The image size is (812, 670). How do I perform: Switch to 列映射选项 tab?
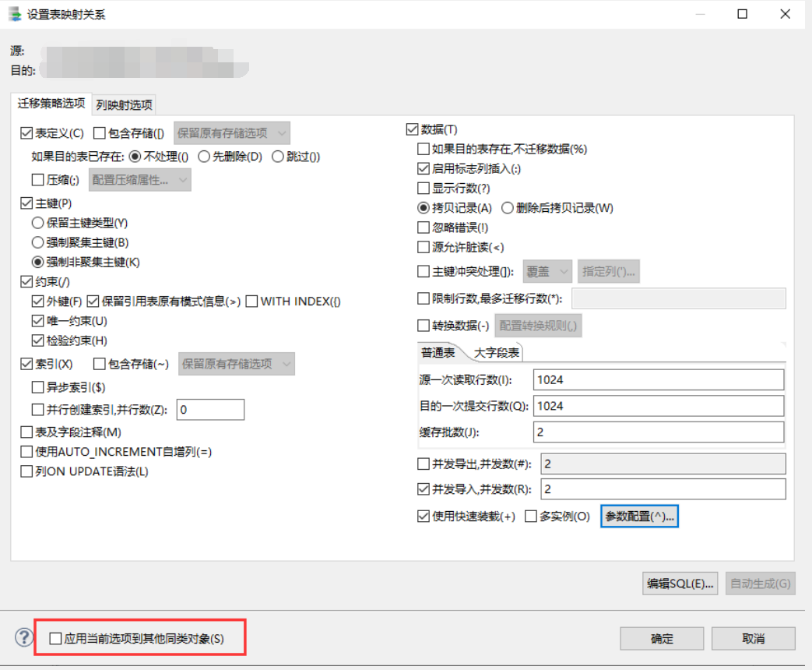[125, 105]
